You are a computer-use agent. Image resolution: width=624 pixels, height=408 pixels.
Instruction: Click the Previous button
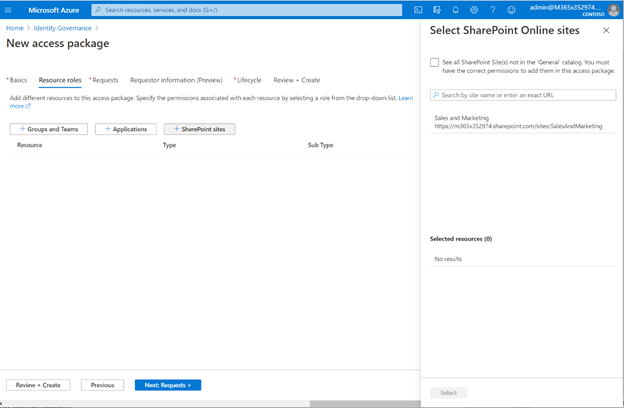102,385
